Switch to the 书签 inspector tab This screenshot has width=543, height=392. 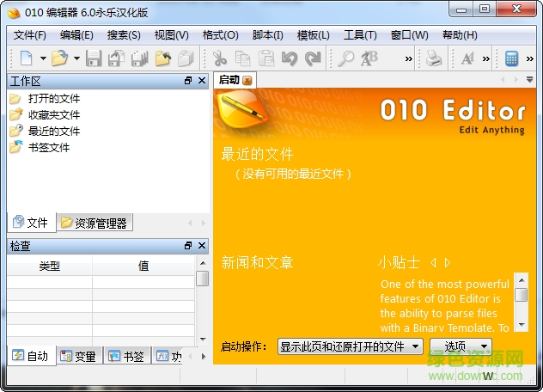pos(127,356)
